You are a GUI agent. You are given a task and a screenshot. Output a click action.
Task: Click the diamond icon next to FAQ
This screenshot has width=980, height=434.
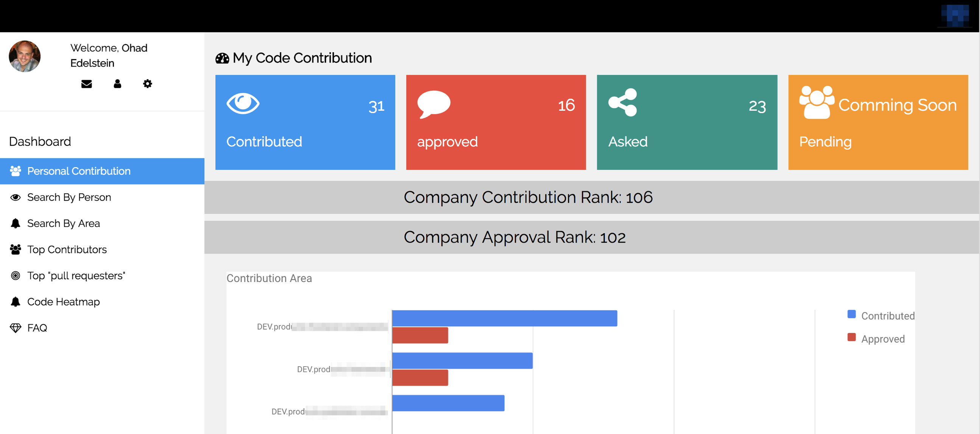click(x=16, y=328)
